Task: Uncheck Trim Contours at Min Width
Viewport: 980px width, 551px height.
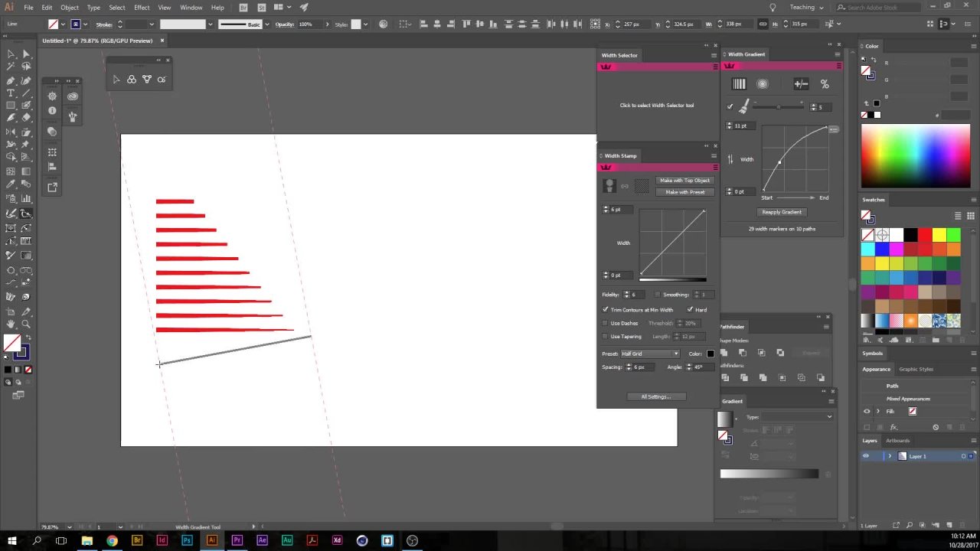Action: tap(606, 310)
